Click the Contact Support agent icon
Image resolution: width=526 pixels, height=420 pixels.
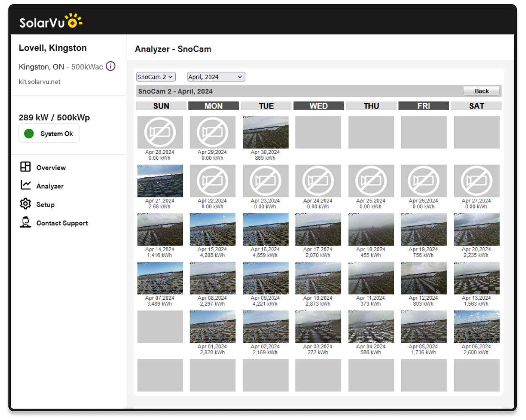point(26,222)
